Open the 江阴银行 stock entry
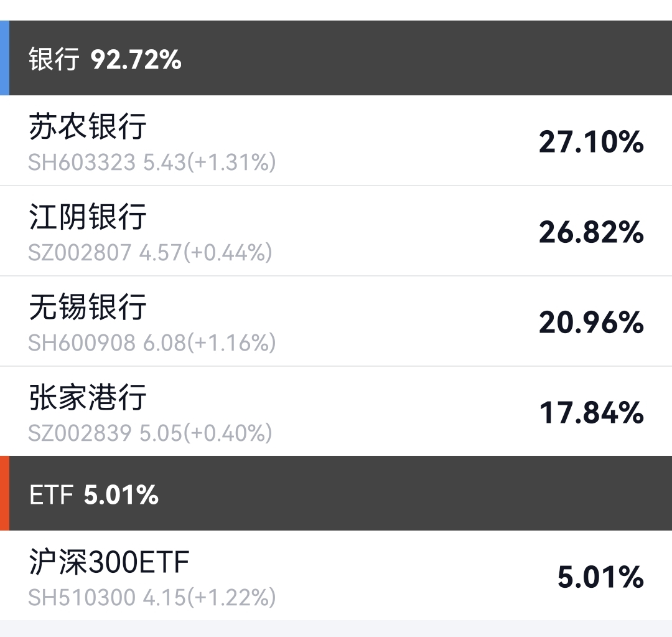 pyautogui.click(x=88, y=217)
